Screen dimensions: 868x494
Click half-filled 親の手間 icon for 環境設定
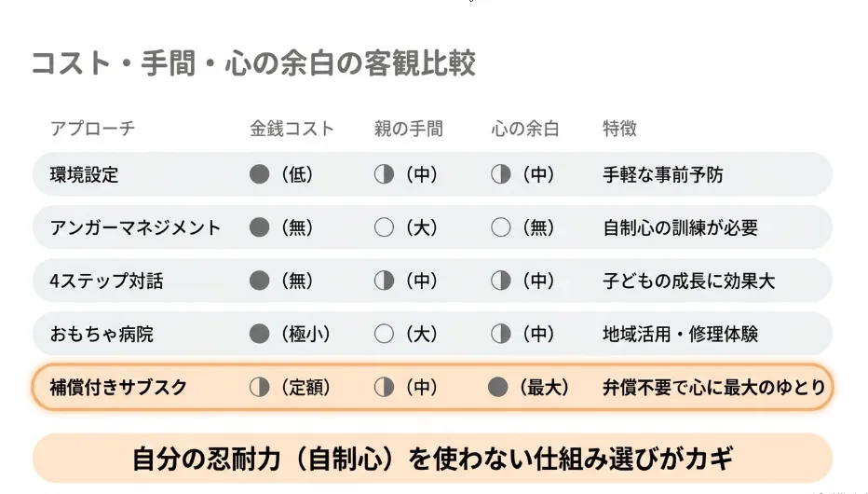point(384,174)
